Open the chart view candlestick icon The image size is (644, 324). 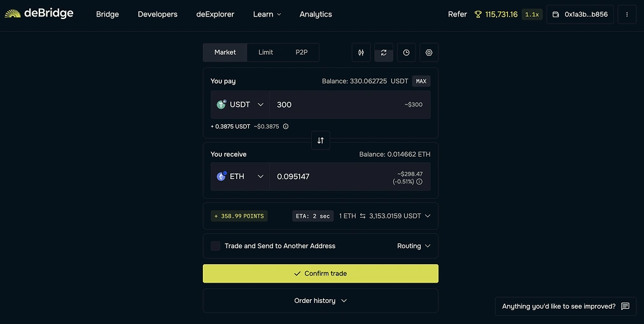[361, 53]
